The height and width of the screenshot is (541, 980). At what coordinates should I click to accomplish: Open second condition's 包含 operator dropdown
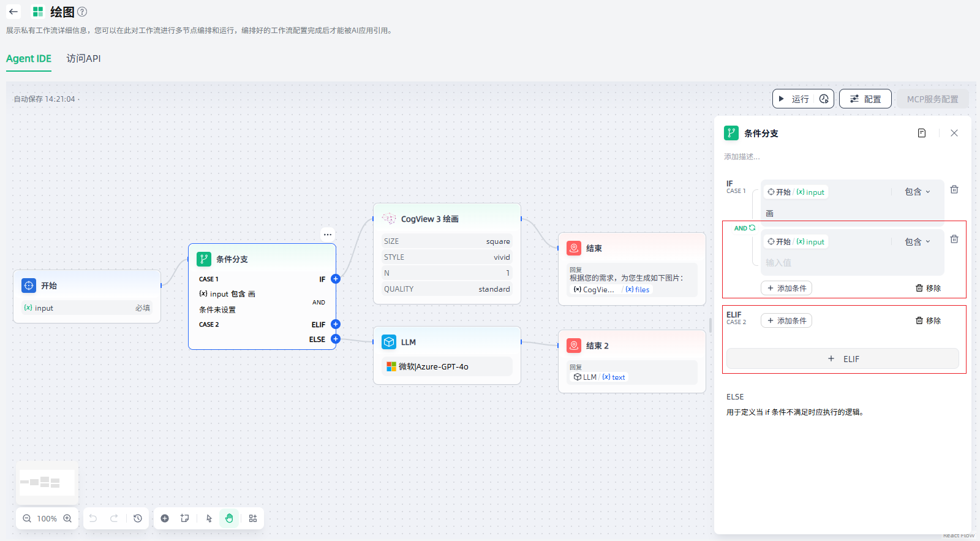point(917,242)
